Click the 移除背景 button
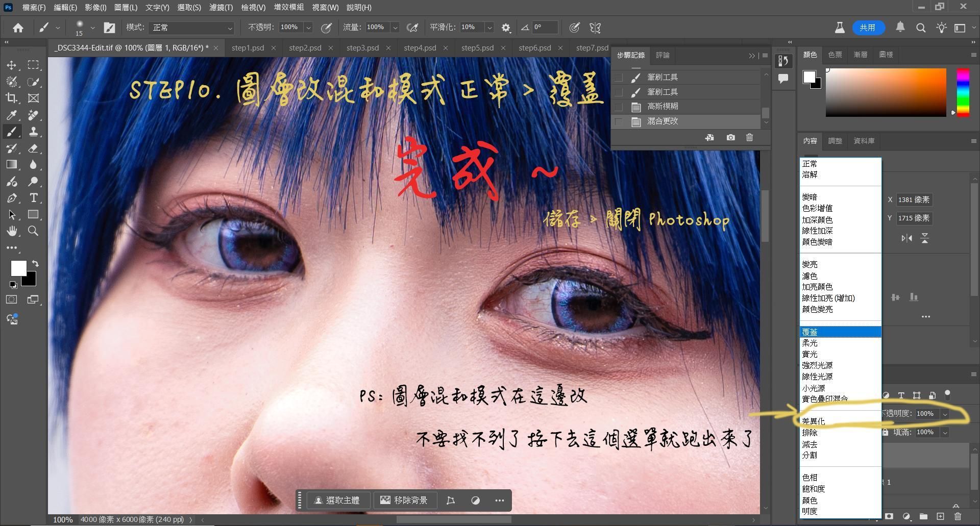The width and height of the screenshot is (980, 526). pyautogui.click(x=404, y=500)
